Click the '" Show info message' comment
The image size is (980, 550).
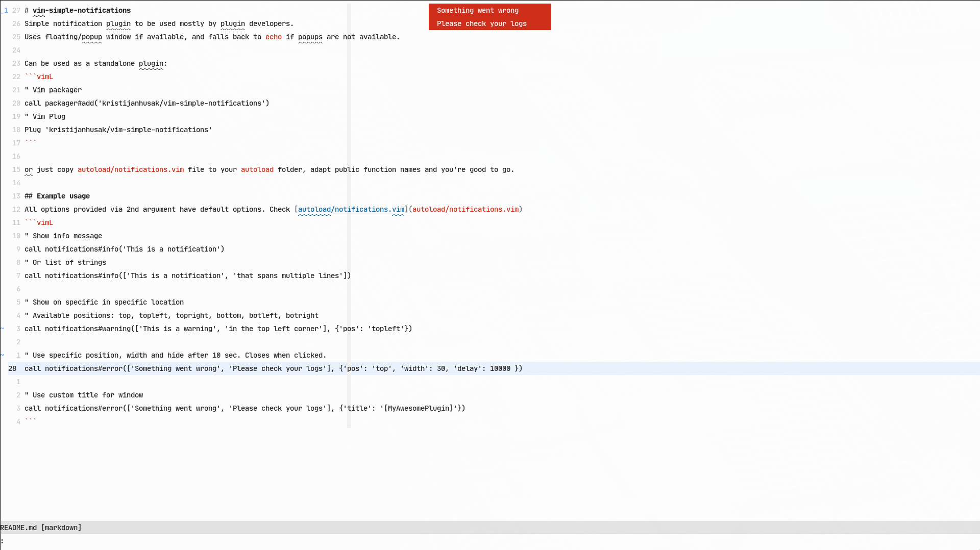(63, 236)
